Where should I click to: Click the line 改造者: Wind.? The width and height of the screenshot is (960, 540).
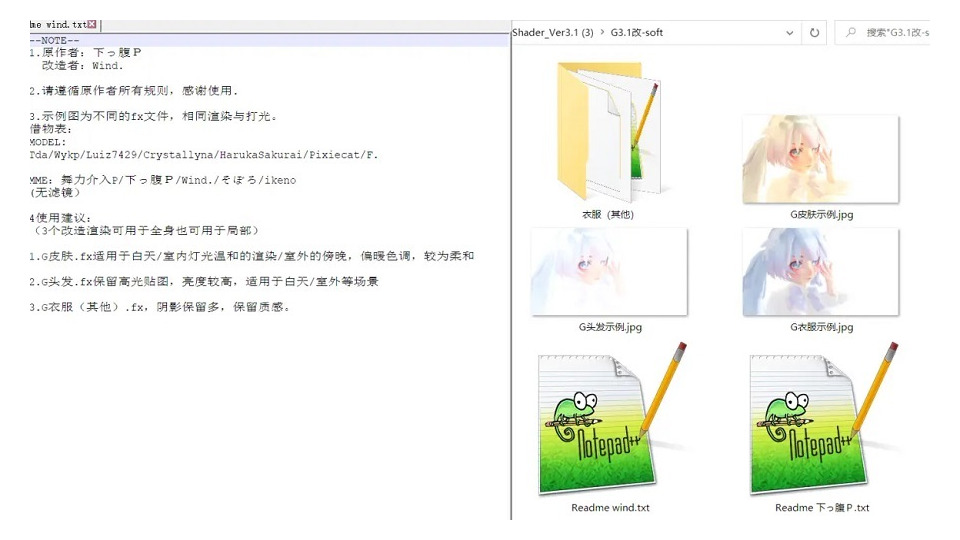[x=82, y=66]
